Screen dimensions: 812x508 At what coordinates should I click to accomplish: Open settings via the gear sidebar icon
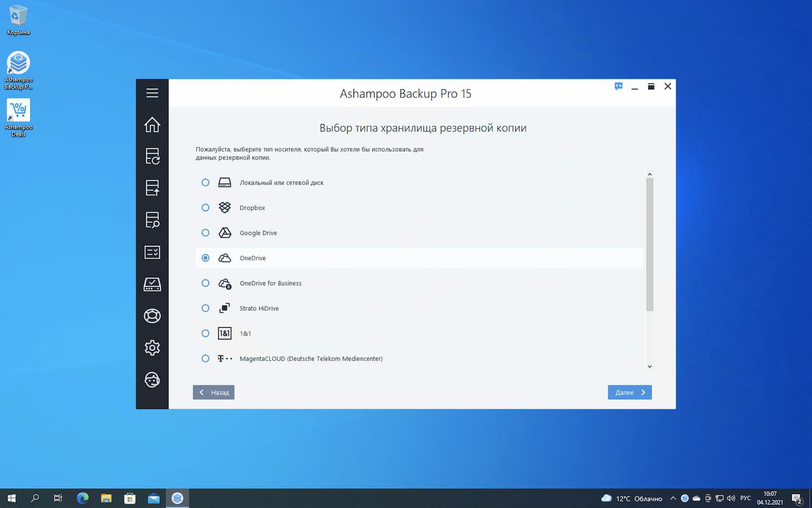point(152,348)
